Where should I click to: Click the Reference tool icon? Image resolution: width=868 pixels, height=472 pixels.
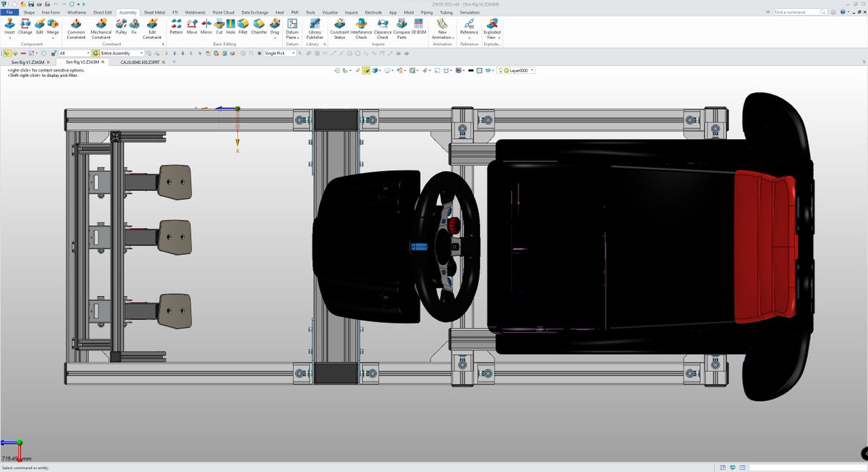pyautogui.click(x=469, y=24)
